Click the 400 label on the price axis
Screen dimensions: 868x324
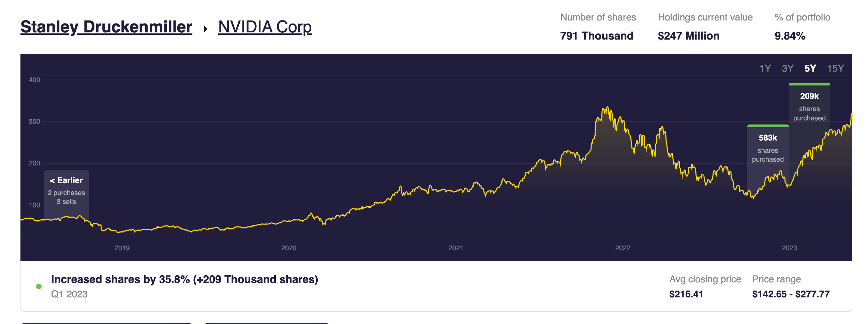coord(34,80)
